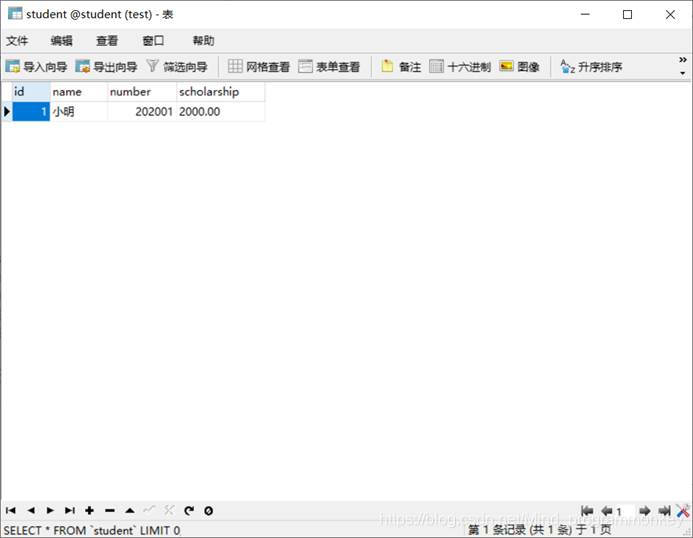Screen dimensions: 693x538
Task: Open the limit records settings icon
Action: pos(683,511)
